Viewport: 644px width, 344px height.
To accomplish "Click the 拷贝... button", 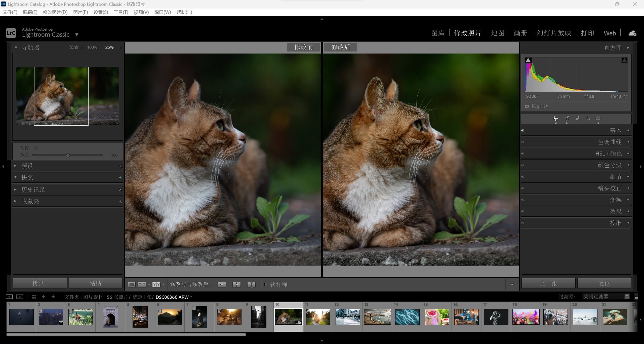I will coord(40,283).
